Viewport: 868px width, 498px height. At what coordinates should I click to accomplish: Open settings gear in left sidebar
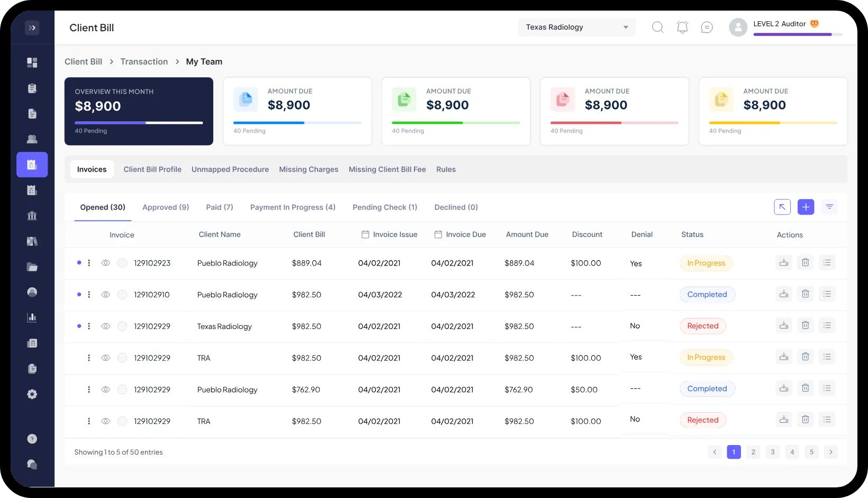point(32,394)
